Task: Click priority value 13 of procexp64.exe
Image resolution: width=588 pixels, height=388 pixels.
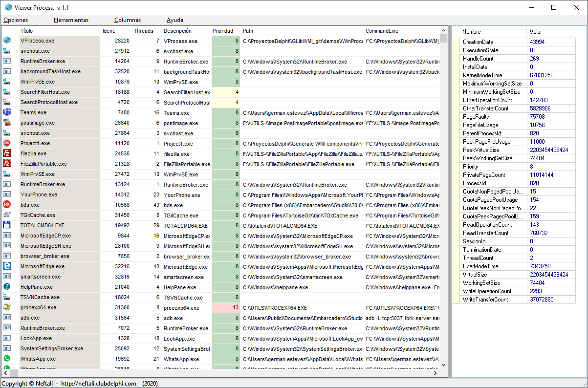Action: 226,308
